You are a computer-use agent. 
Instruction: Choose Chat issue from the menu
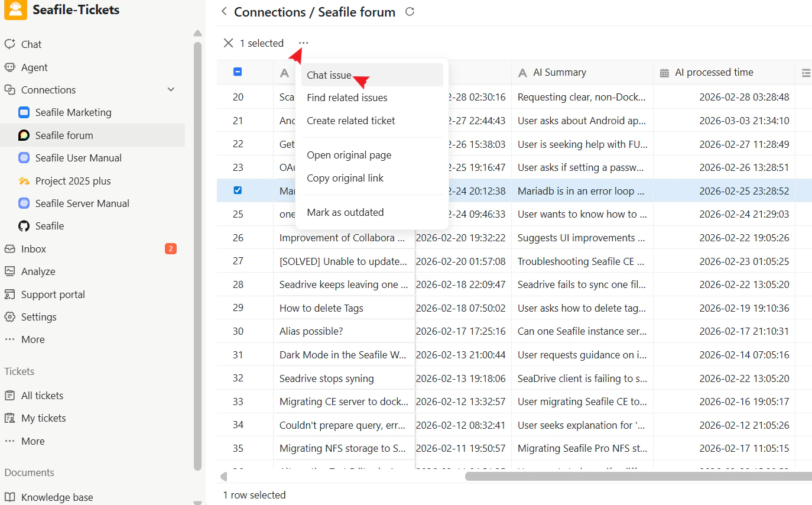[372, 75]
